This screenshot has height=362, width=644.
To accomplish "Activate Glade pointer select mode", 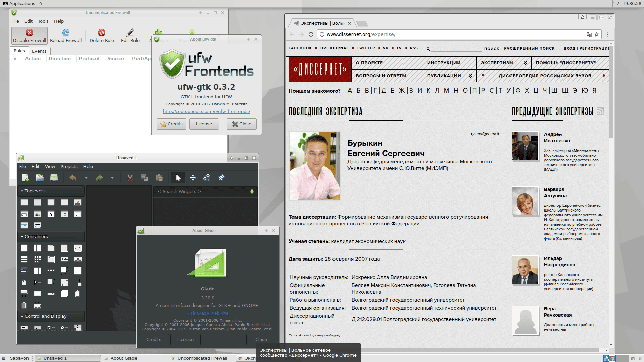I will coord(178,178).
